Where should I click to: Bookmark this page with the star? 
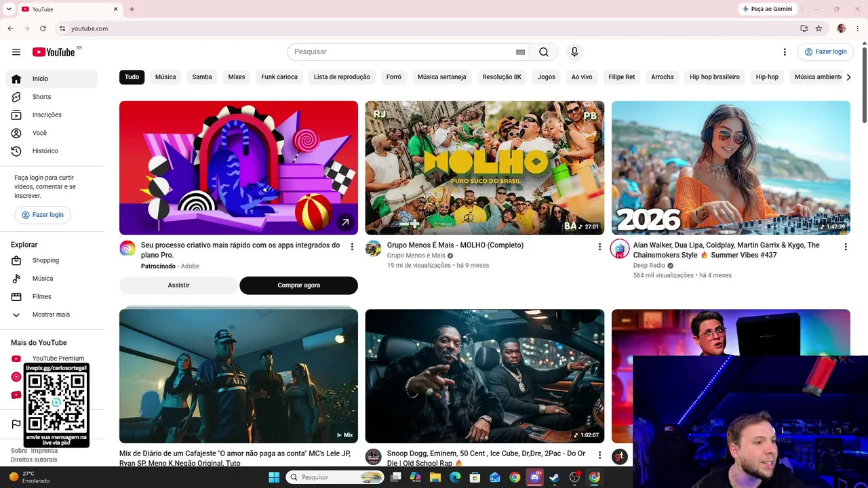pos(818,28)
